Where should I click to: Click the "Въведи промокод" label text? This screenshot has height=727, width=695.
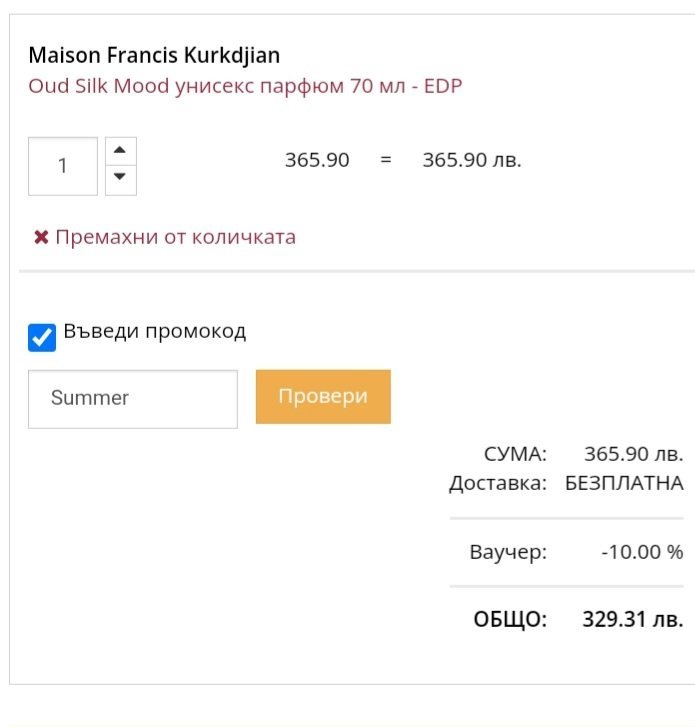point(154,331)
